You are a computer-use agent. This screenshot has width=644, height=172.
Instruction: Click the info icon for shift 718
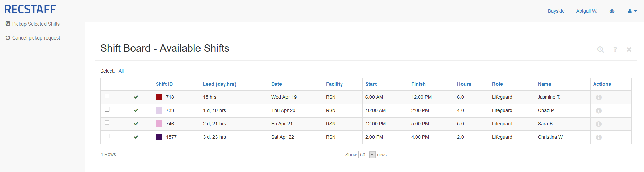598,97
